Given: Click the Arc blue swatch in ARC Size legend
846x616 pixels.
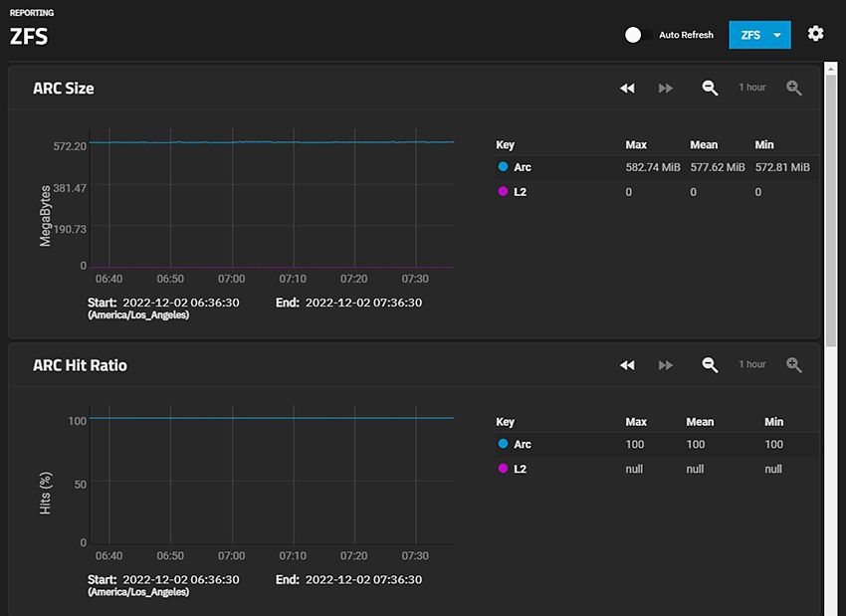Looking at the screenshot, I should pyautogui.click(x=503, y=167).
